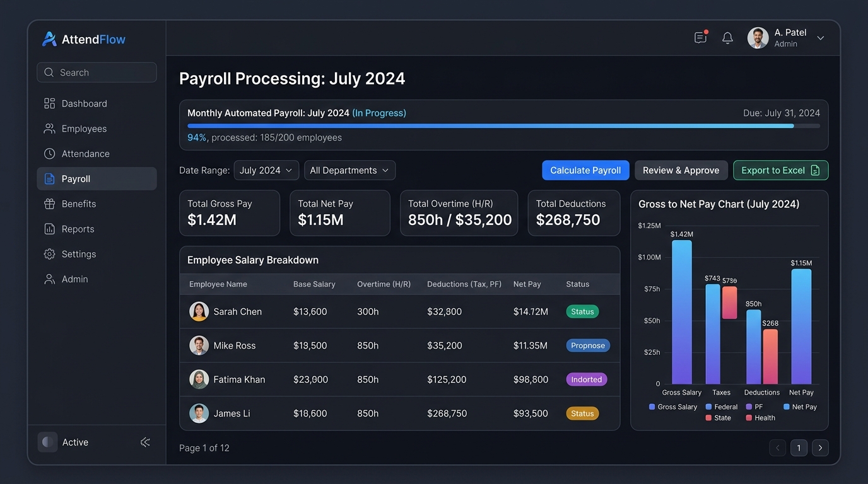Click the Attendance clock icon in sidebar
The width and height of the screenshot is (868, 484).
point(49,154)
